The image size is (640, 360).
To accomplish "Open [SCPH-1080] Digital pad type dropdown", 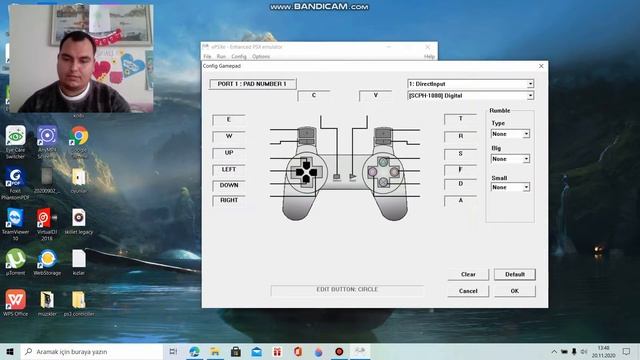I will tap(470, 96).
